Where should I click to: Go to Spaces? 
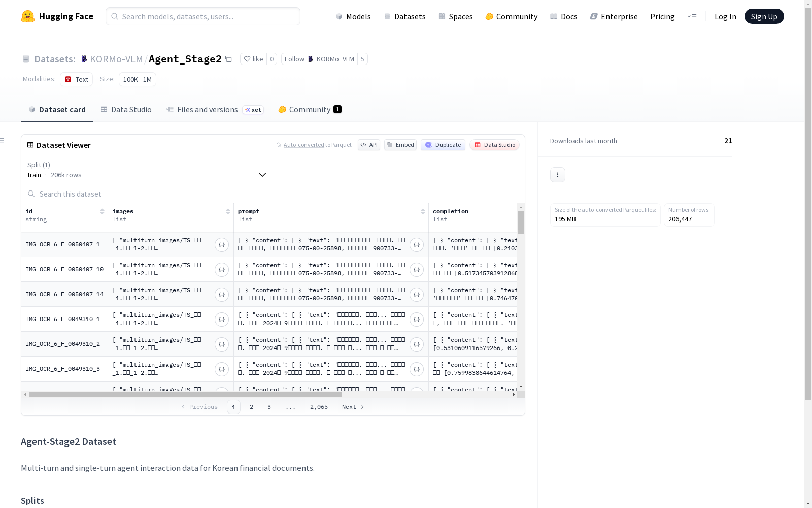455,16
